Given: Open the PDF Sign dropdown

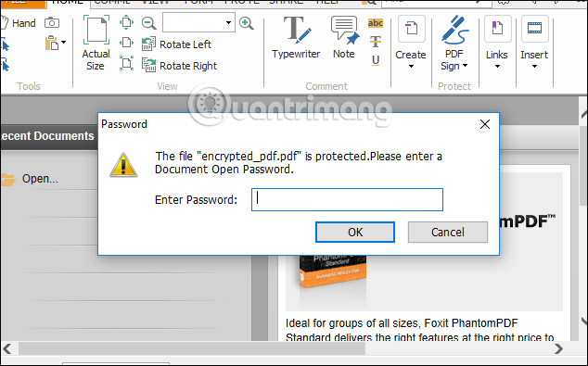Looking at the screenshot, I should tap(454, 44).
